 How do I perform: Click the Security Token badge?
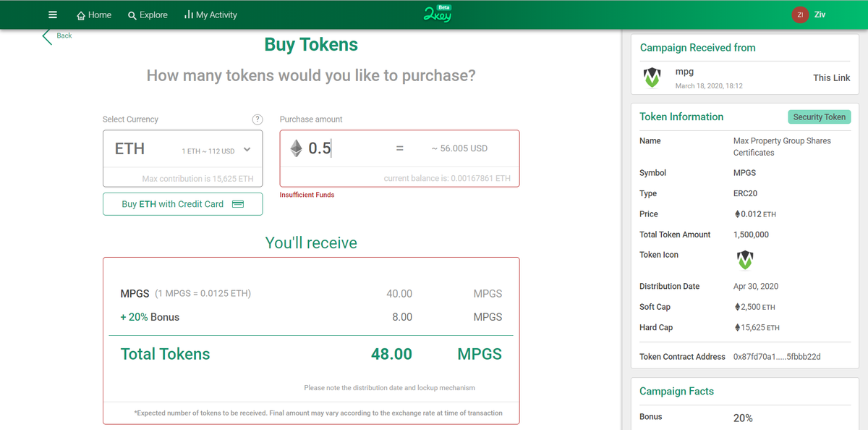click(819, 117)
